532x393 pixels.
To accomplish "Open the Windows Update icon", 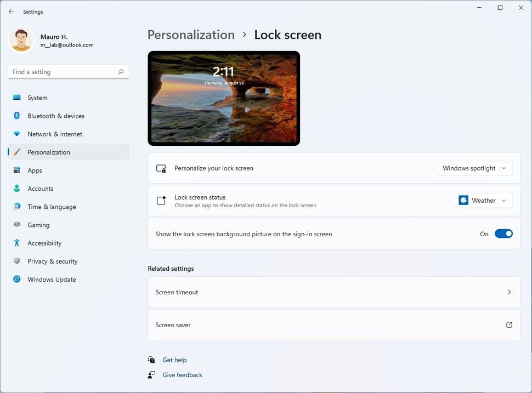I will point(17,280).
